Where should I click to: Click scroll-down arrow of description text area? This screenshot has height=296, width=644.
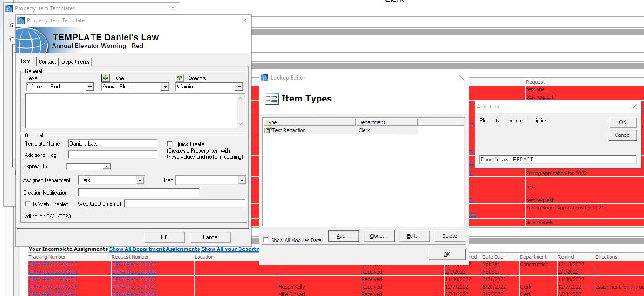click(241, 124)
